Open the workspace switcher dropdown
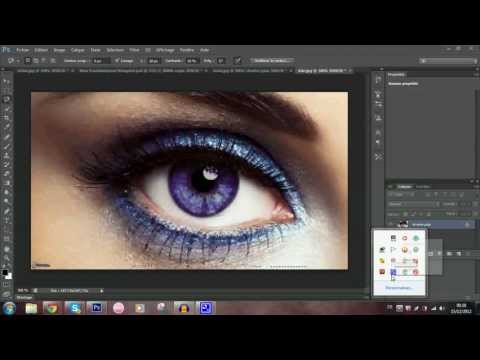Screen dimensions: 480x360 [448, 61]
